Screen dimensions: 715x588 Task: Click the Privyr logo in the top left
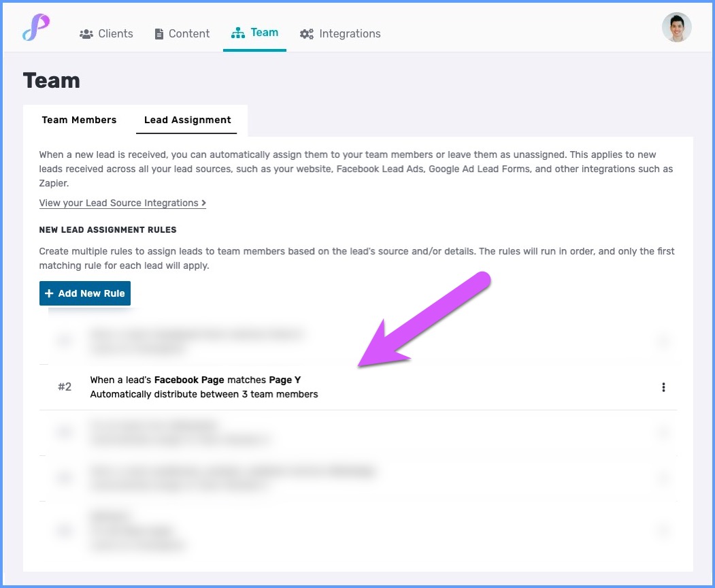pos(36,27)
